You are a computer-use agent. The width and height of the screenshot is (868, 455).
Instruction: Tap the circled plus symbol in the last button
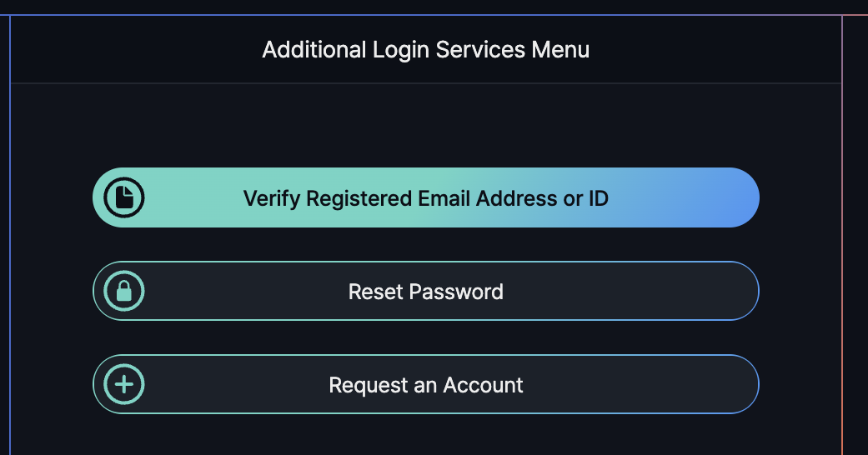pos(124,384)
